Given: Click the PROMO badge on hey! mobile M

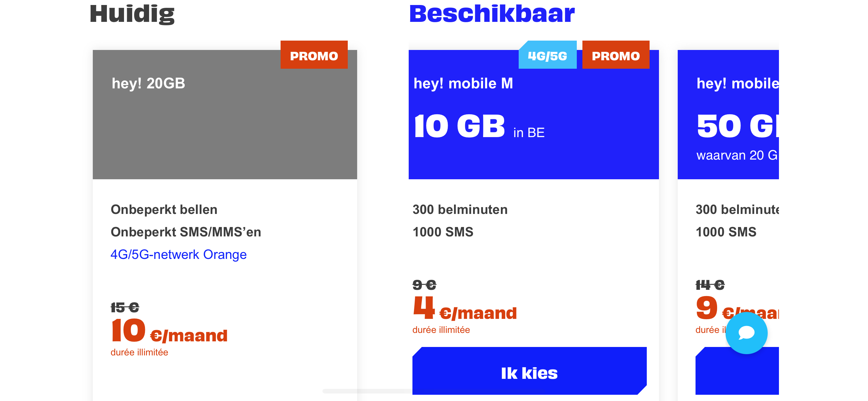Looking at the screenshot, I should coord(615,56).
